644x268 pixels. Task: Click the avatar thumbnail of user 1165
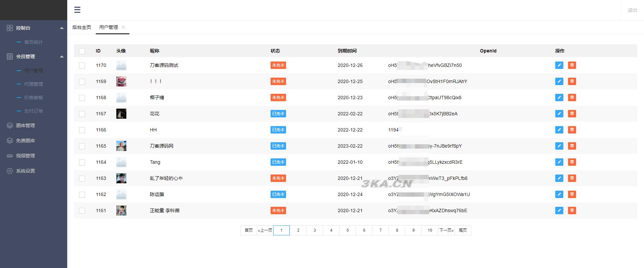121,146
